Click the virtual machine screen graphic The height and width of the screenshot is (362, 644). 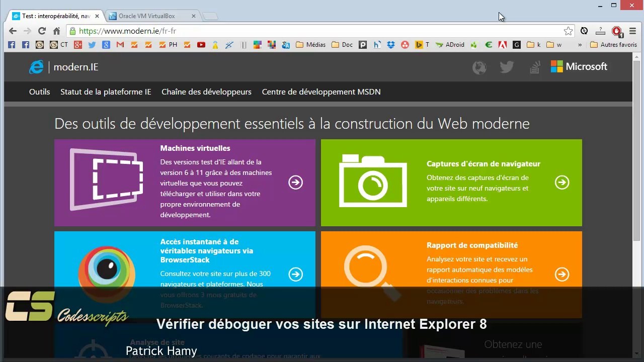click(107, 179)
